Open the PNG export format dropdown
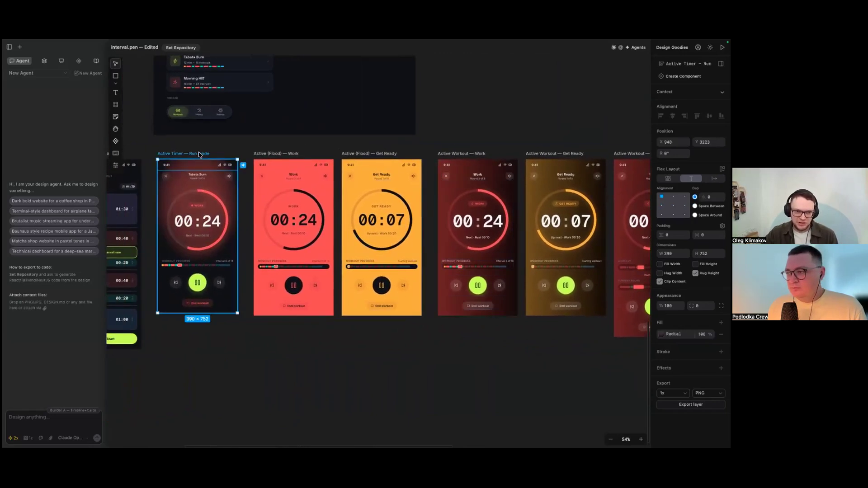The width and height of the screenshot is (868, 488). [708, 393]
